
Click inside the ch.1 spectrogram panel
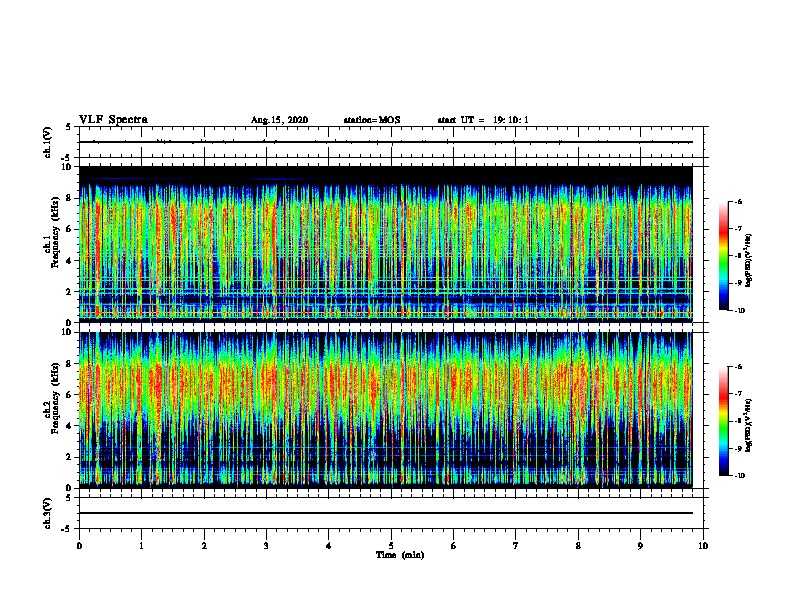click(x=386, y=244)
